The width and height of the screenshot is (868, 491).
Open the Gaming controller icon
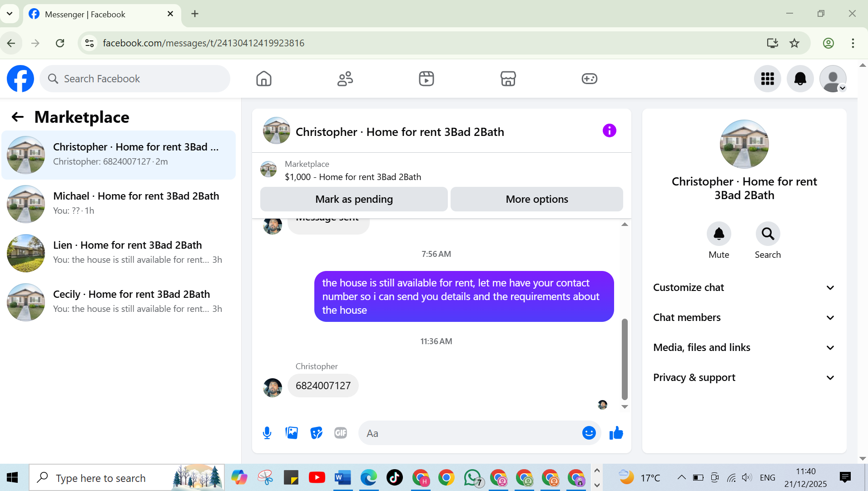tap(590, 79)
